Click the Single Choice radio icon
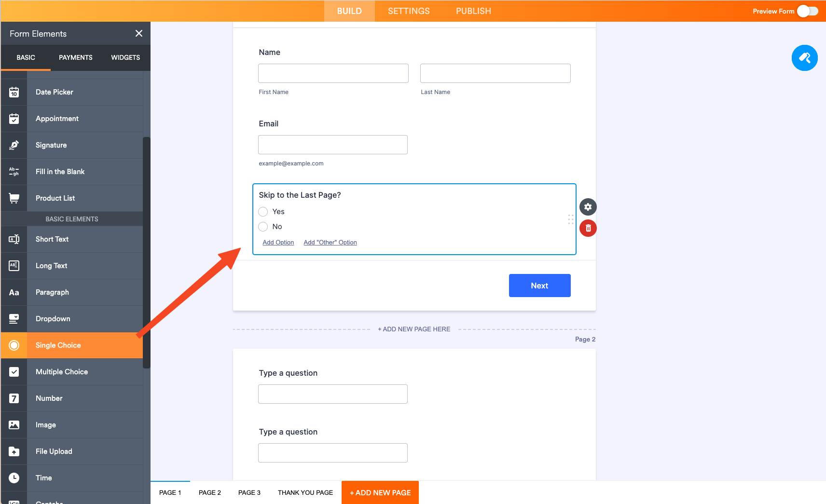826x504 pixels. (14, 345)
